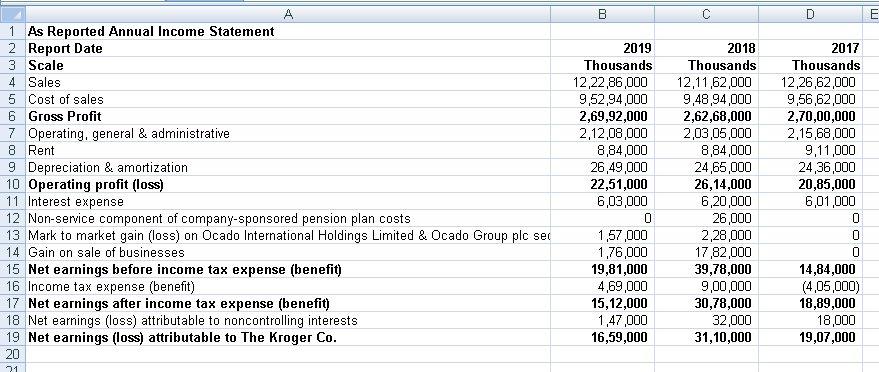
Task: Click the 'Scale' label cell
Action: pyautogui.click(x=288, y=65)
